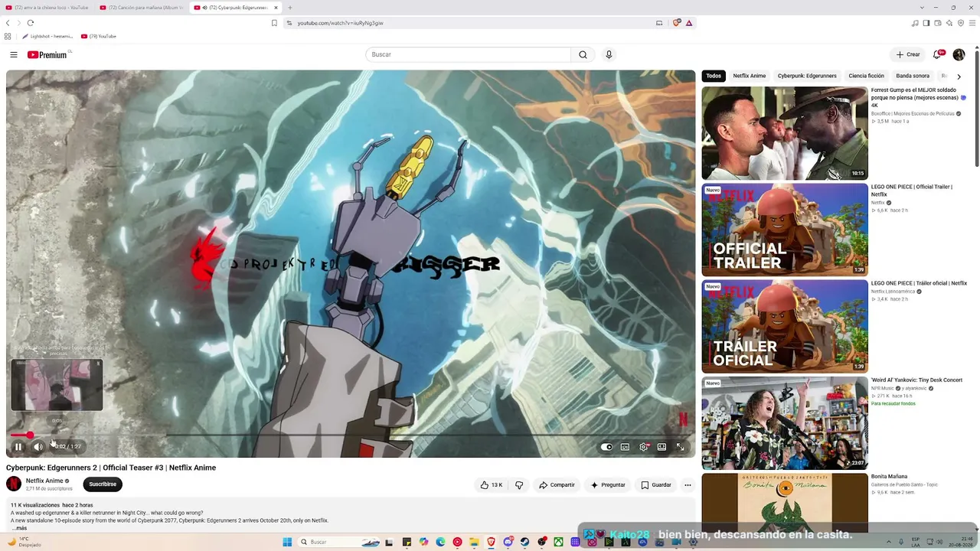Open the YouTube guide hamburger menu
Image resolution: width=980 pixels, height=551 pixels.
14,54
